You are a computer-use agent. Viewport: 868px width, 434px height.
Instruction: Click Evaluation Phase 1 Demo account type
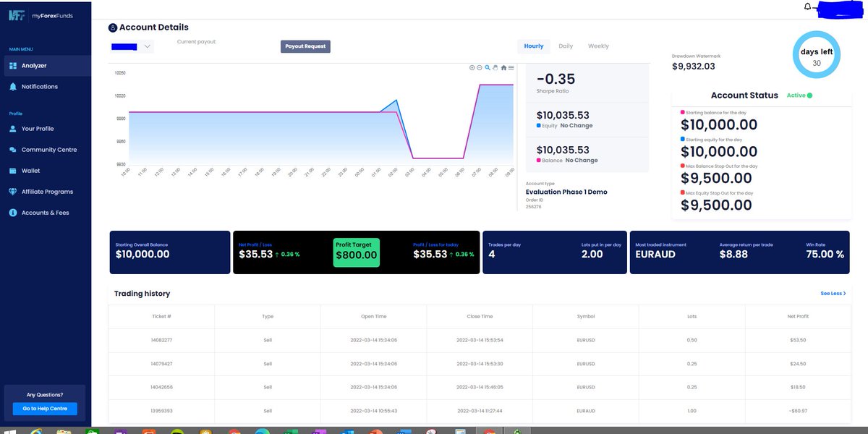pos(566,192)
